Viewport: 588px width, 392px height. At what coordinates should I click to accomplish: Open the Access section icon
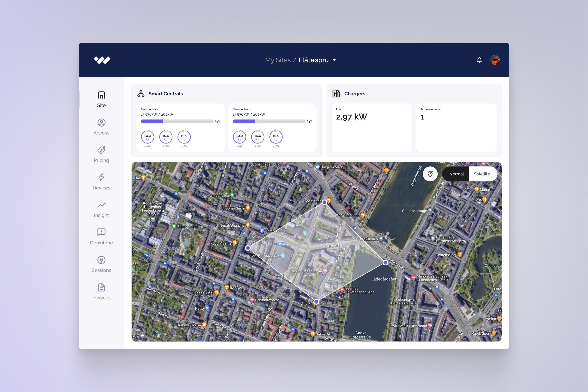point(101,122)
